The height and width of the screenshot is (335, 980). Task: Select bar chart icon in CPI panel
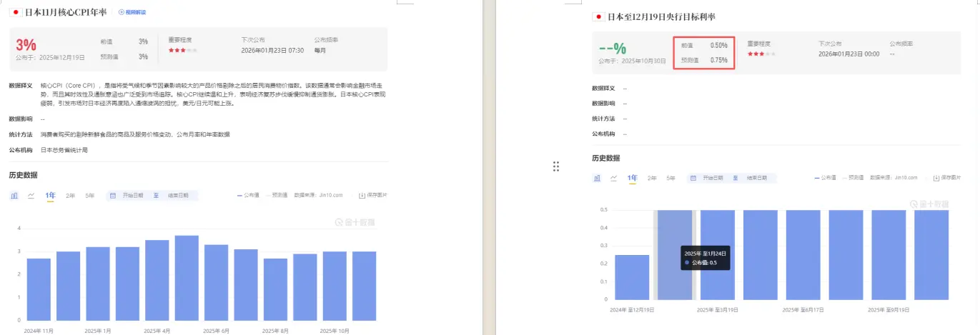(14, 195)
